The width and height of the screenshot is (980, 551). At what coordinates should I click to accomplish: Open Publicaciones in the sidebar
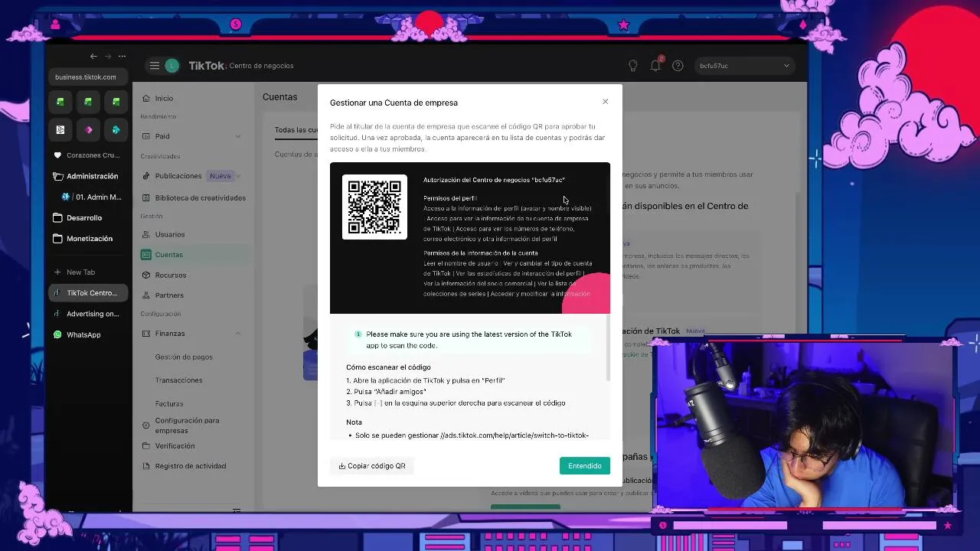click(x=178, y=176)
